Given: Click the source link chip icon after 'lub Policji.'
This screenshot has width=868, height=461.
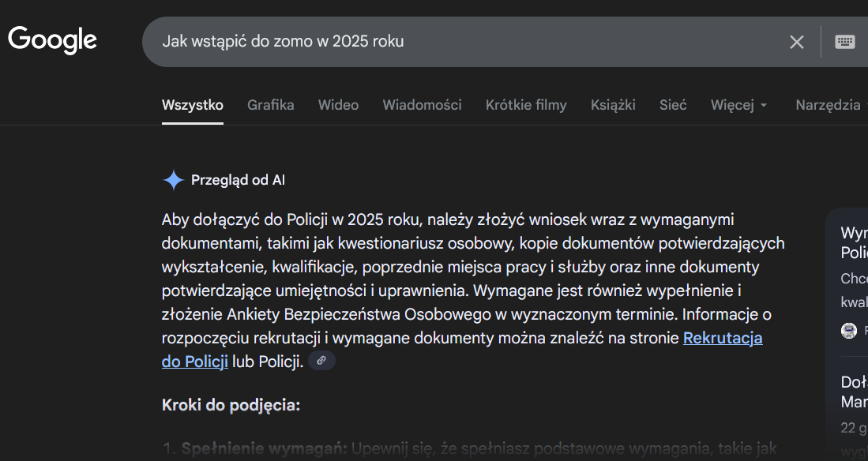Looking at the screenshot, I should (x=321, y=361).
